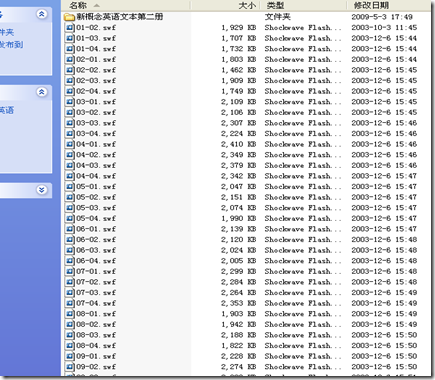
Task: Select the icon of file 04-03.swf
Action: tap(69, 166)
